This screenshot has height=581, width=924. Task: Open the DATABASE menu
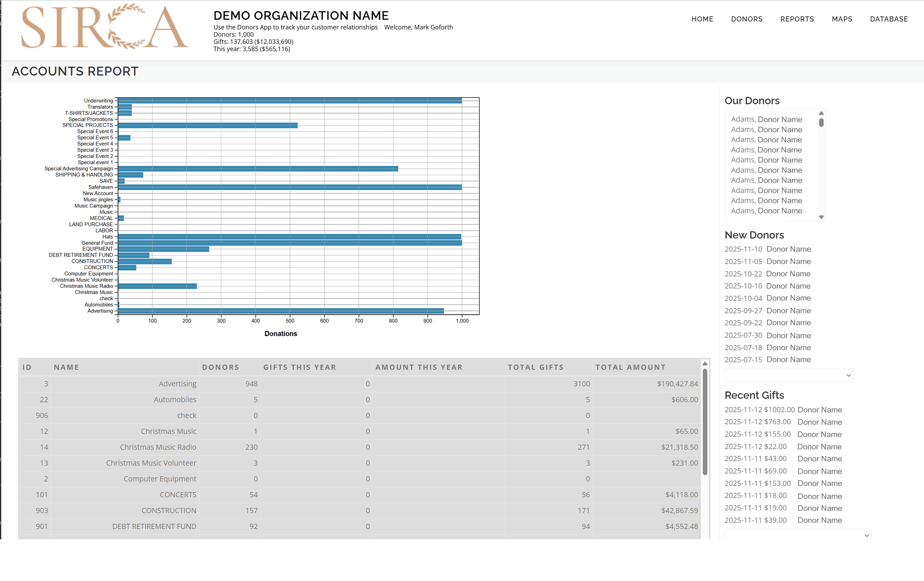coord(888,19)
